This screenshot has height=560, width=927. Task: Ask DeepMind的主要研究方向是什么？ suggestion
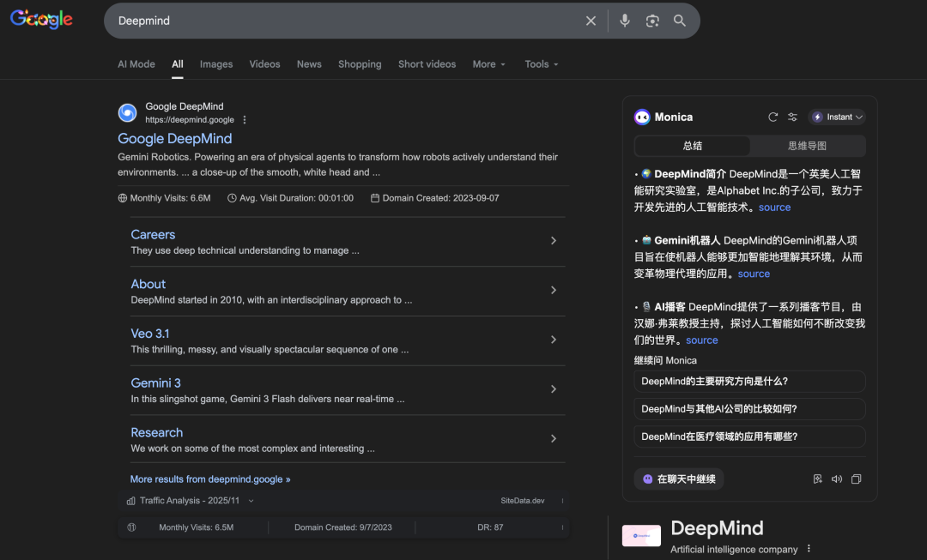[x=749, y=382]
